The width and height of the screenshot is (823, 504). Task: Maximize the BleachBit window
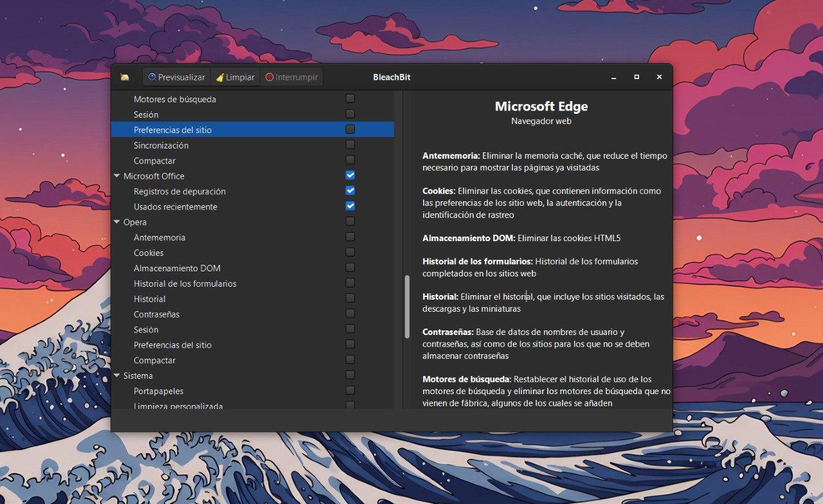pyautogui.click(x=637, y=77)
